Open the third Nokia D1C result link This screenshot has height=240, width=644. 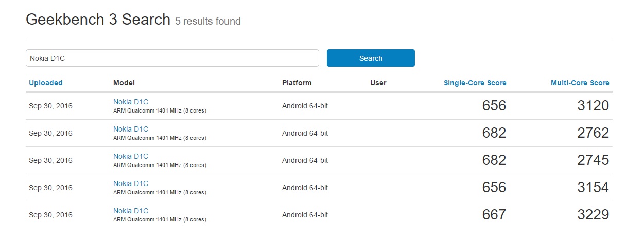[x=131, y=156]
